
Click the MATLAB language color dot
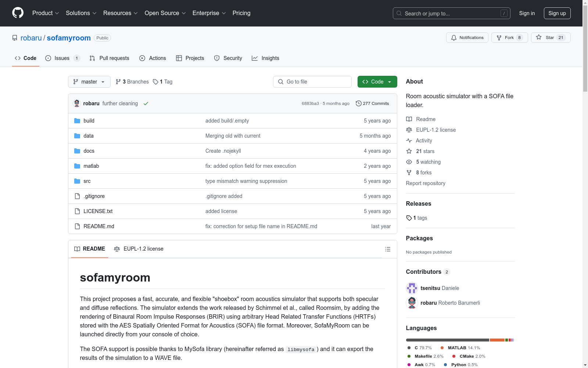(442, 348)
